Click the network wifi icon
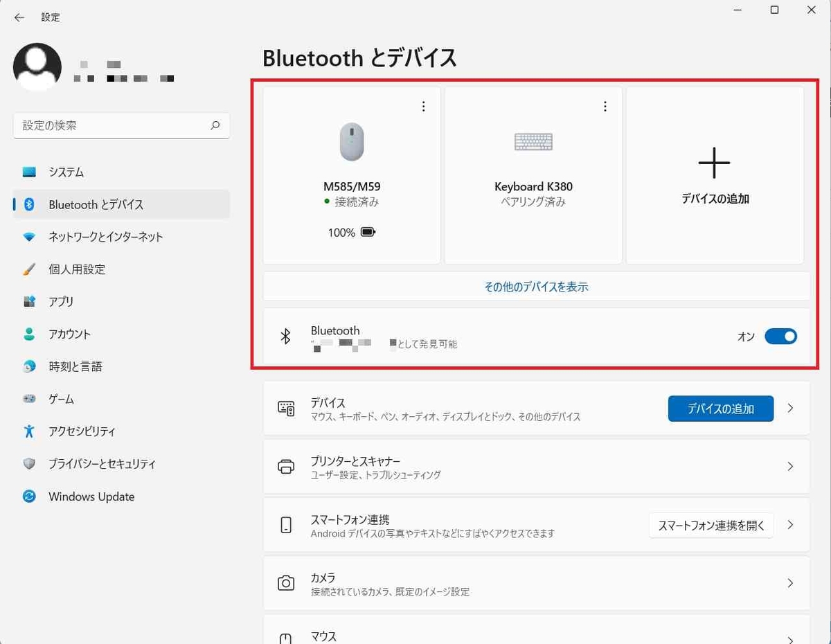831x644 pixels. coord(29,237)
